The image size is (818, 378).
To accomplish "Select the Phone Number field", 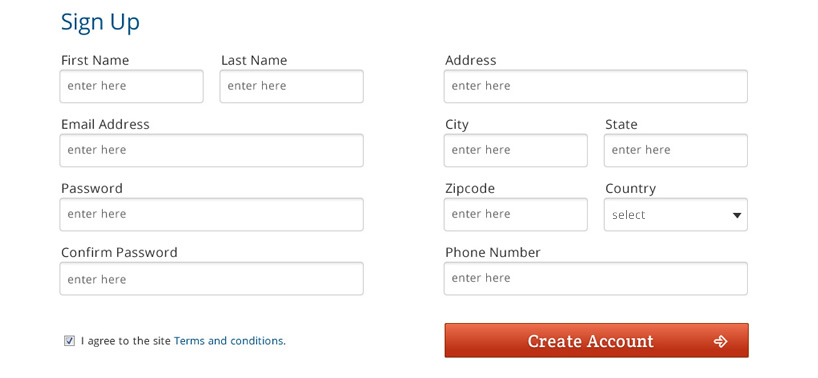I will tap(596, 278).
